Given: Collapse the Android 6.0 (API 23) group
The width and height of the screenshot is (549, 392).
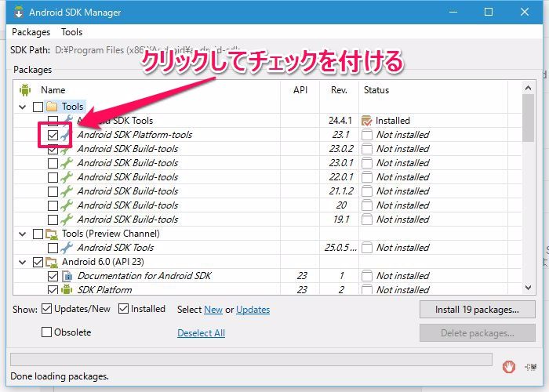Looking at the screenshot, I should [x=23, y=262].
